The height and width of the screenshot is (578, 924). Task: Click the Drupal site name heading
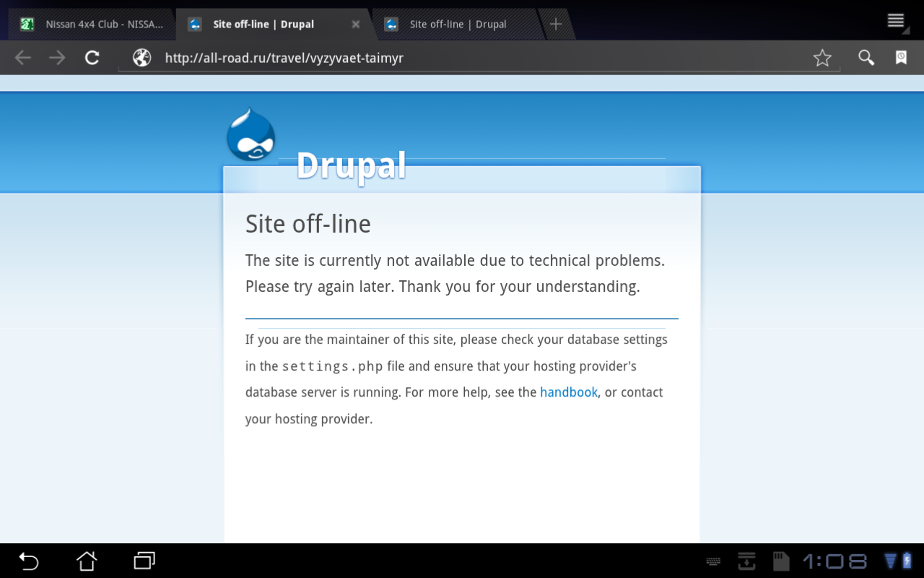click(x=352, y=165)
